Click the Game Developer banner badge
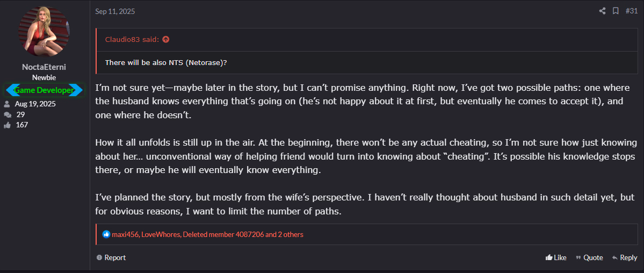 coord(44,90)
